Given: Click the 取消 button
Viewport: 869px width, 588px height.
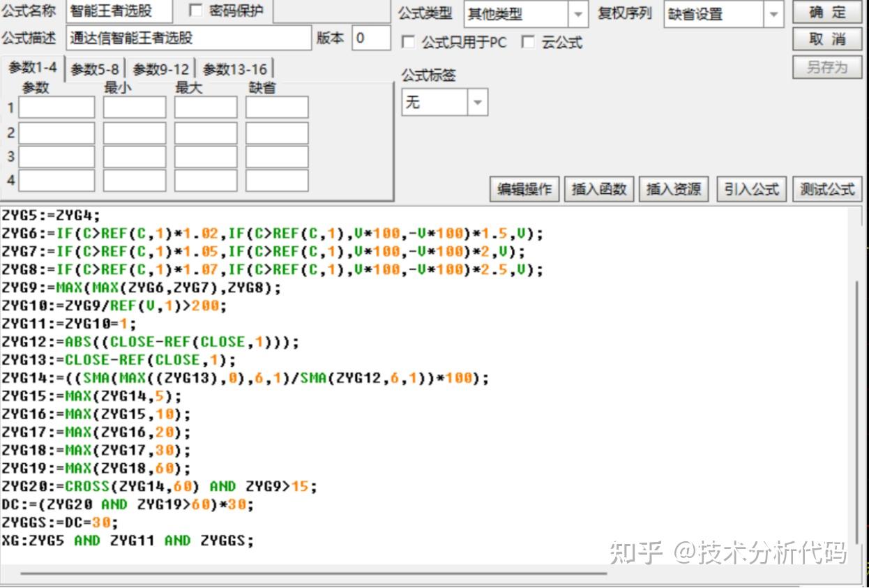Looking at the screenshot, I should click(827, 39).
